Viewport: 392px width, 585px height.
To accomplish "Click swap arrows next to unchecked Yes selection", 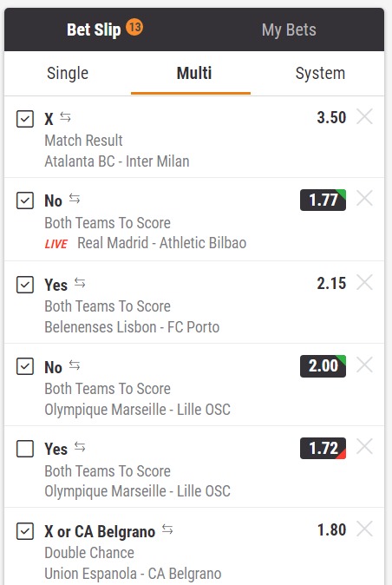I will click(80, 447).
